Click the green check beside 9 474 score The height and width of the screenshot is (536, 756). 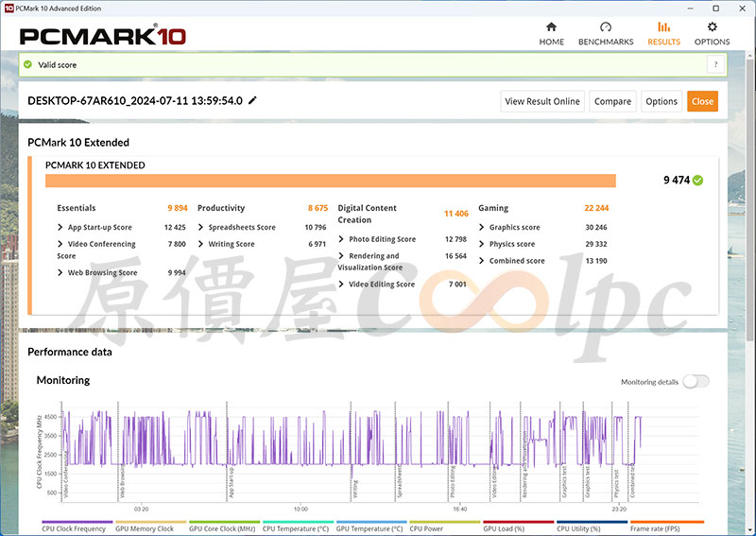697,181
